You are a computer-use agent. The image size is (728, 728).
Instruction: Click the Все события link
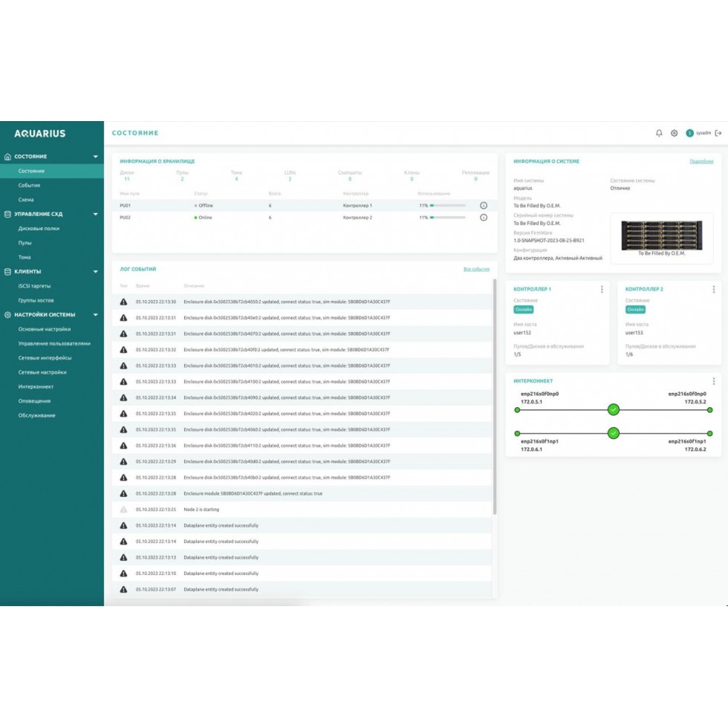click(476, 269)
